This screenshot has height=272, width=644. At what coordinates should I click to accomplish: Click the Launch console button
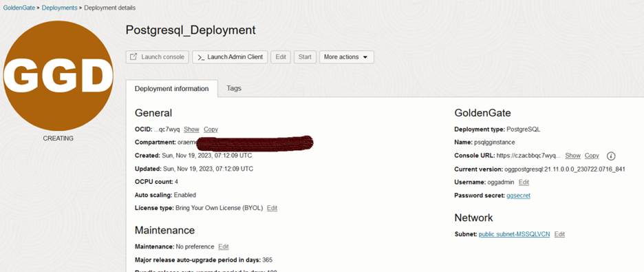point(158,57)
